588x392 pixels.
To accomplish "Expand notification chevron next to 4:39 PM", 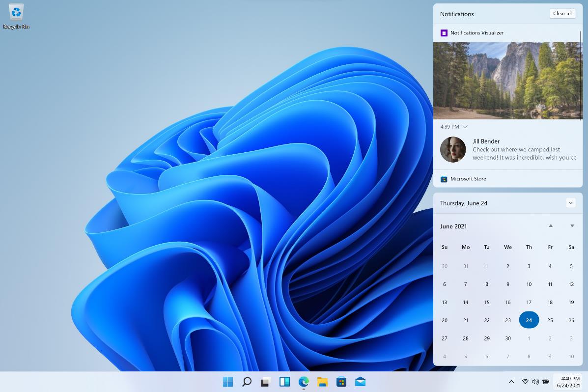I will (x=465, y=127).
